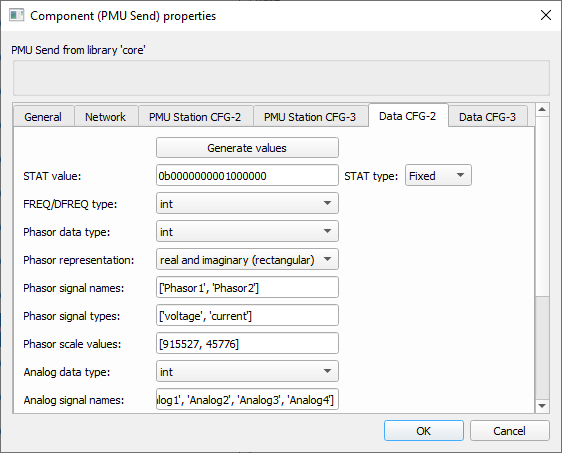The height and width of the screenshot is (453, 562).
Task: Expand the FREQ/DFREQ type combo box
Action: tap(247, 203)
